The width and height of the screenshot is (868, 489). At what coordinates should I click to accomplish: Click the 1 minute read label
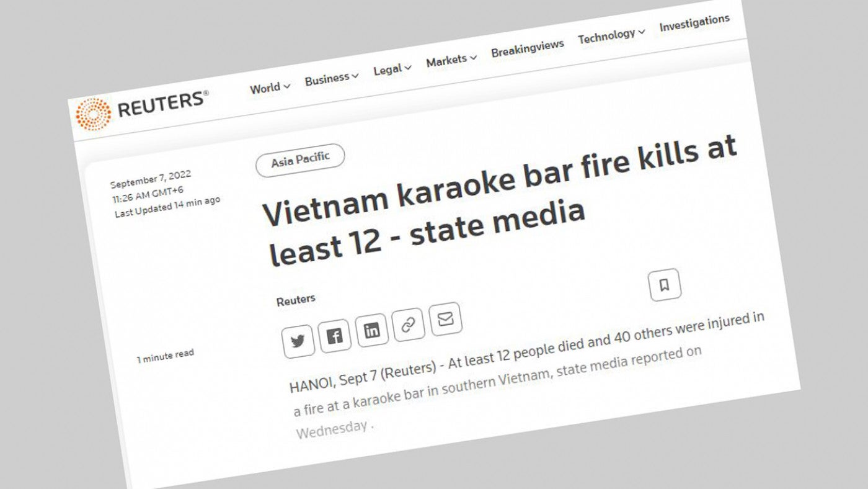(166, 356)
